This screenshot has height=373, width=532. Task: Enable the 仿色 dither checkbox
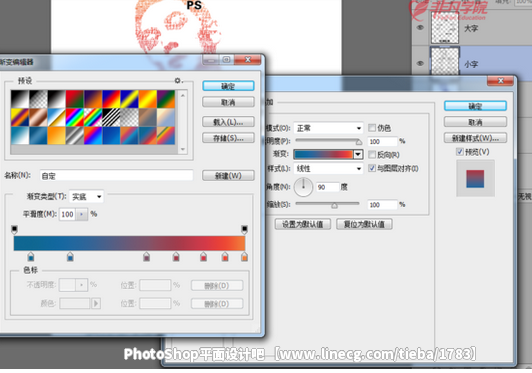click(372, 128)
